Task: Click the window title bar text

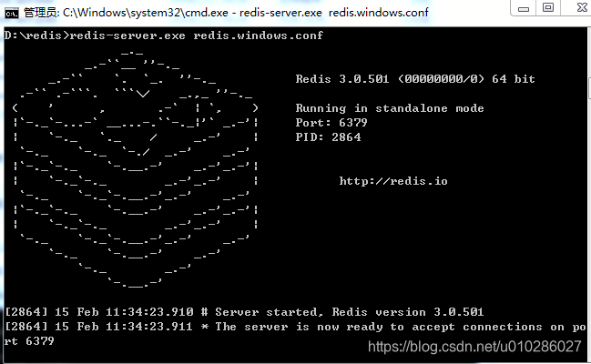Action: (x=226, y=13)
